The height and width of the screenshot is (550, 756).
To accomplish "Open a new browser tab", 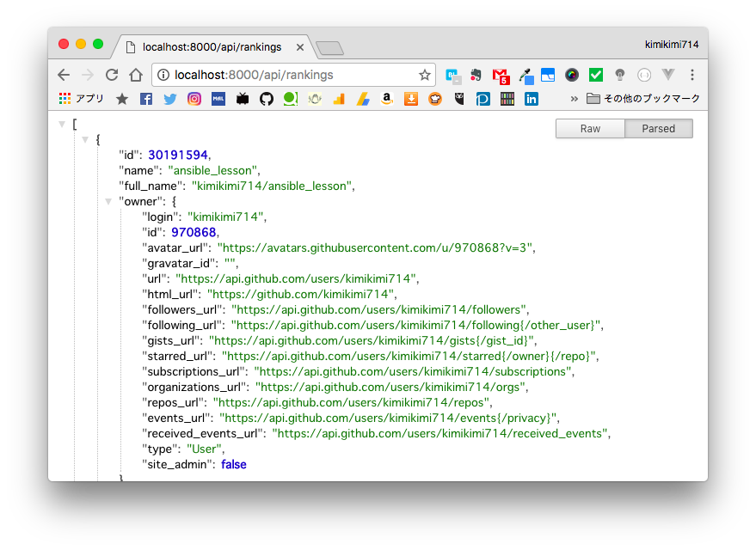I will point(329,47).
